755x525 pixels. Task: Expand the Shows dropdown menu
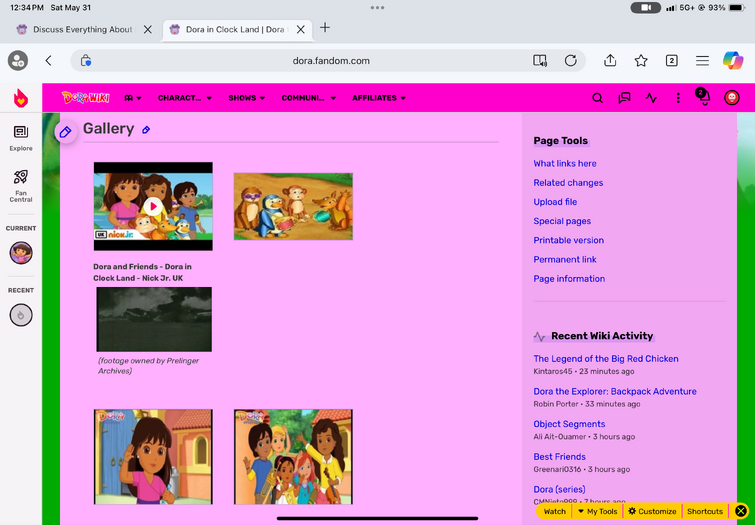pos(247,98)
